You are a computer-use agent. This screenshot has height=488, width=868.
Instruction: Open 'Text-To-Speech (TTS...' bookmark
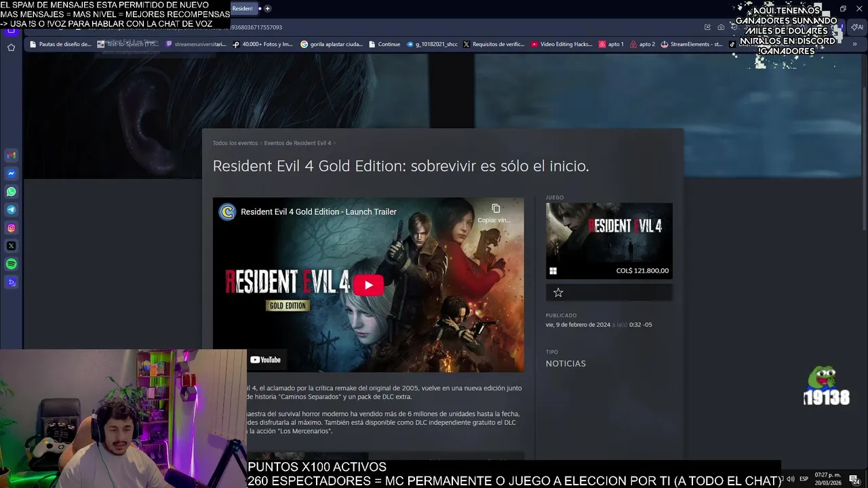128,44
